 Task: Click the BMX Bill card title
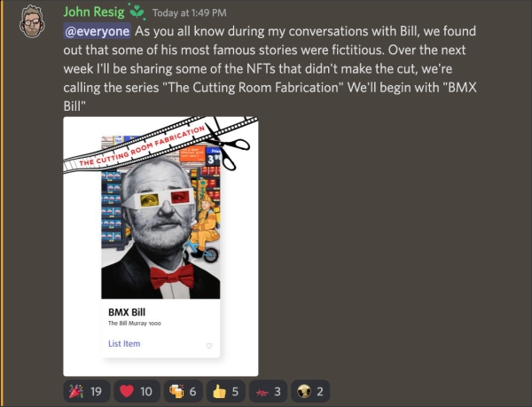pos(127,312)
